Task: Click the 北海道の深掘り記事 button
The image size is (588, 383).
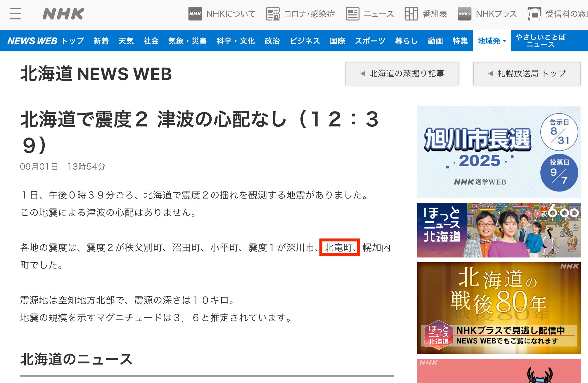Action: tap(402, 74)
